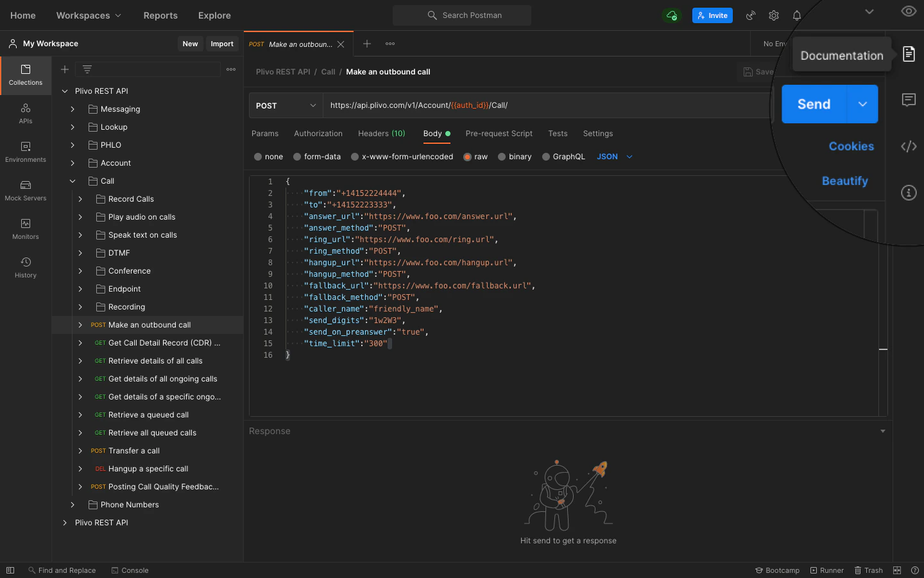Select the GraphQL body option
The image size is (924, 578).
coord(563,157)
